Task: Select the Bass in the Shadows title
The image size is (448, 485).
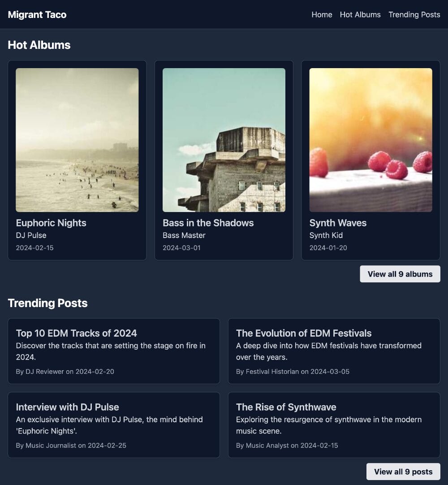Action: point(208,223)
